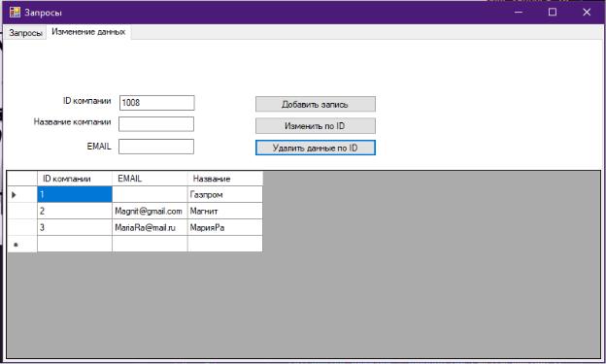Click the Запросы window app icon

point(15,12)
